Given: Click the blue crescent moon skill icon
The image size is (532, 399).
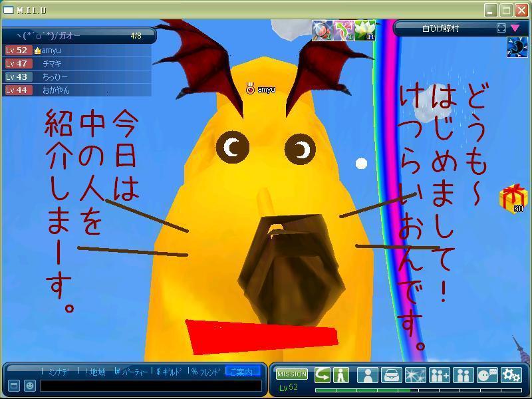Looking at the screenshot, I should pyautogui.click(x=517, y=47).
